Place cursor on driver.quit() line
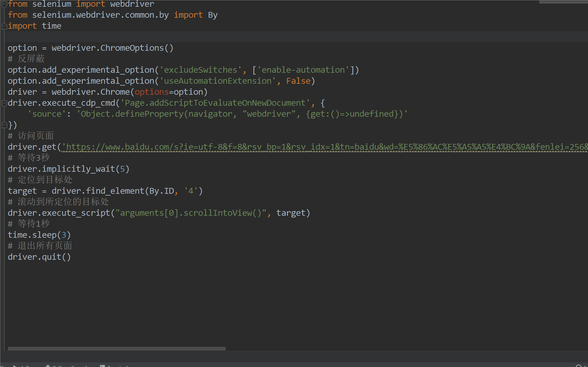Viewport: 588px width, 367px height. click(39, 257)
